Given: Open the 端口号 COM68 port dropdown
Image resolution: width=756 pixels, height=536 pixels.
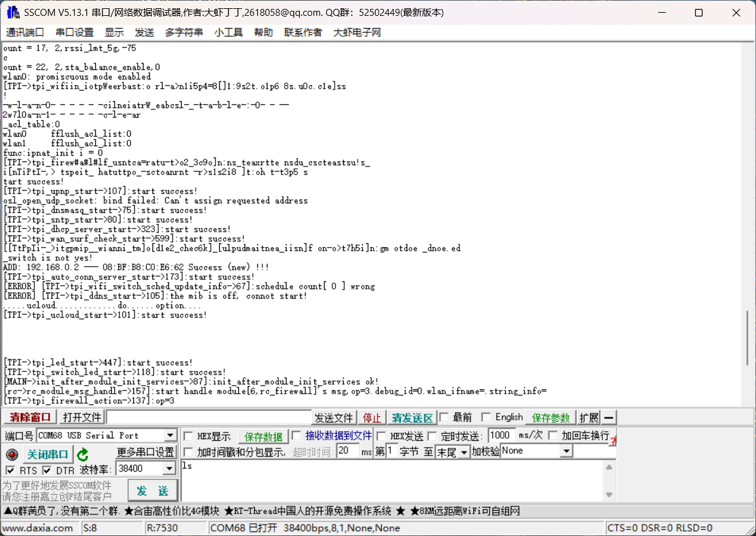Looking at the screenshot, I should tap(170, 436).
